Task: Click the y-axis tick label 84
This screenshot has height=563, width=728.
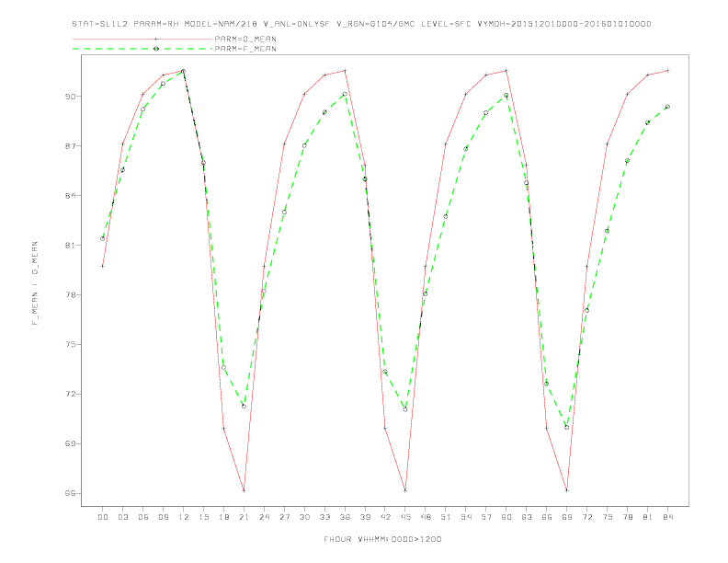Action: point(70,196)
